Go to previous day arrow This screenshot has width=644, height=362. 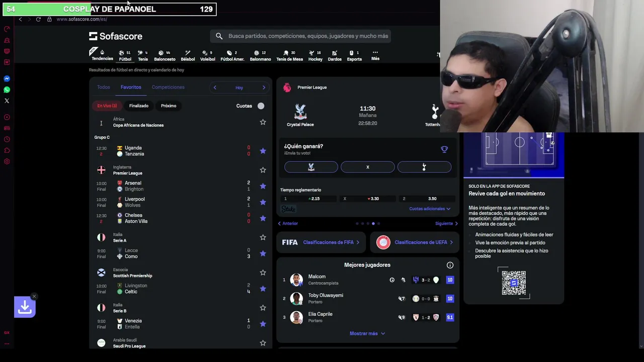point(215,87)
